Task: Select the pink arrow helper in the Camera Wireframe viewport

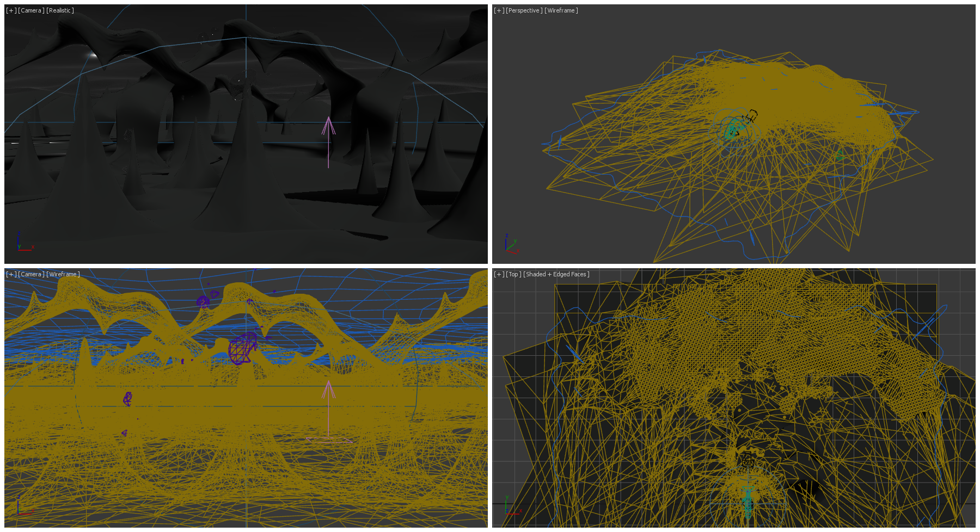Action: [328, 391]
